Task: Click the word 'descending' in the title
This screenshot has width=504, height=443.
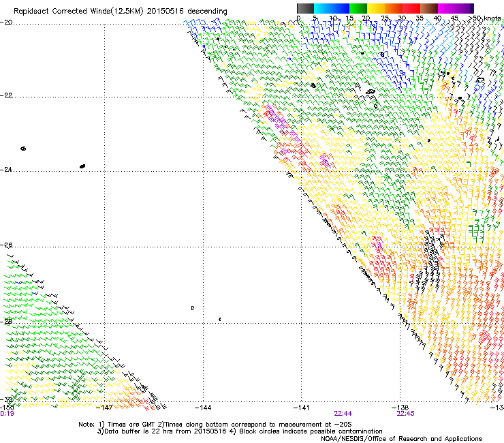Action: point(207,12)
